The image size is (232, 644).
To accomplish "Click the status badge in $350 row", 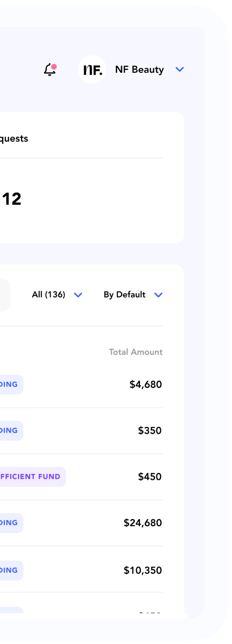I will tap(11, 431).
